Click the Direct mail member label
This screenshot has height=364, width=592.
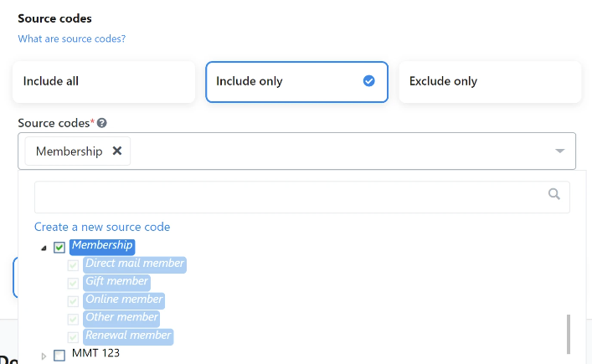coord(135,264)
